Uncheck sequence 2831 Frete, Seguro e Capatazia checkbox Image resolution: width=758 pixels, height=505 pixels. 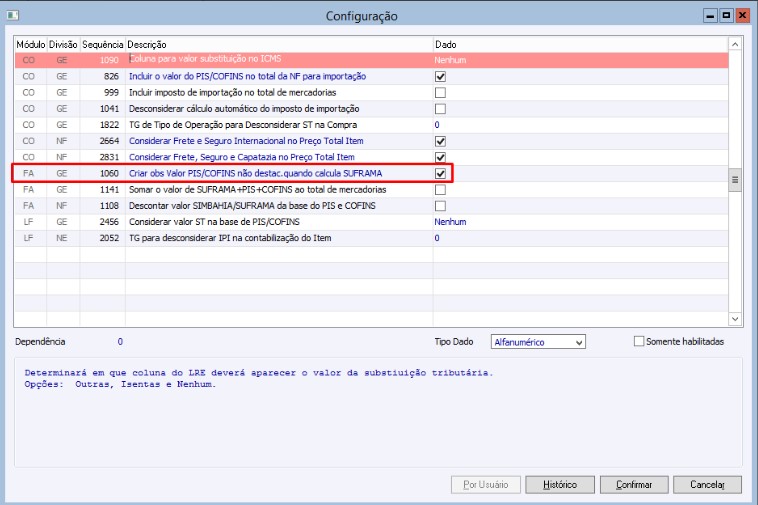click(x=440, y=157)
